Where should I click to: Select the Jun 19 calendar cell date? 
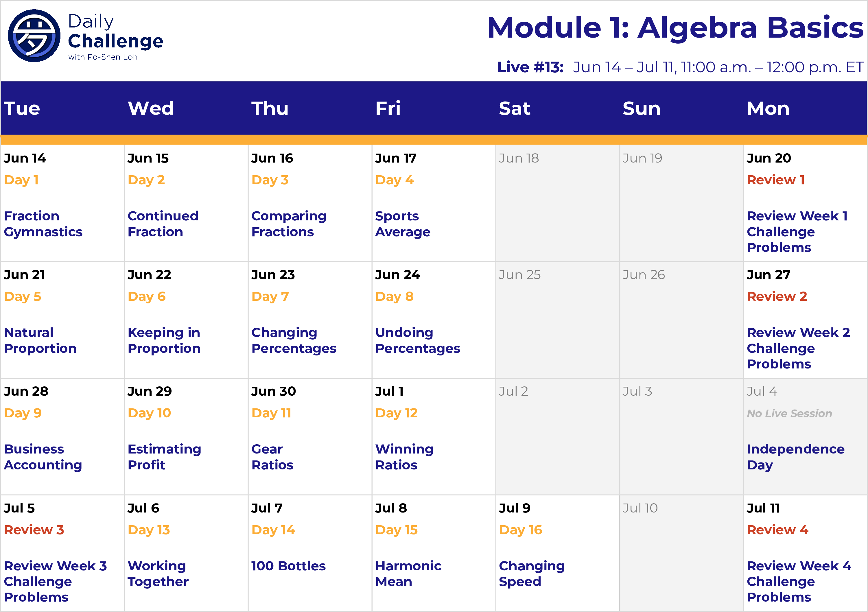point(642,158)
